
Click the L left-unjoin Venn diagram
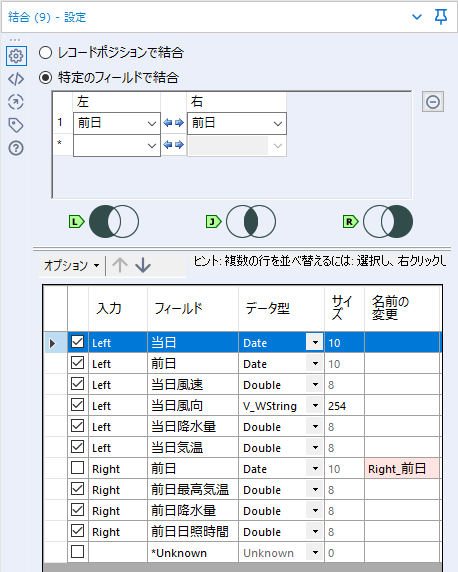(114, 221)
